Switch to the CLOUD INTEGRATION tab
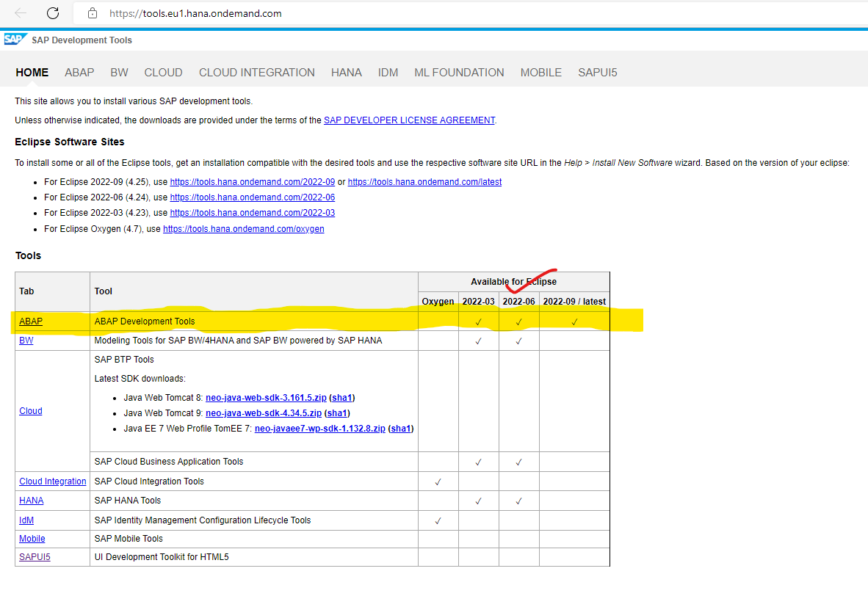The height and width of the screenshot is (607, 868). point(256,72)
